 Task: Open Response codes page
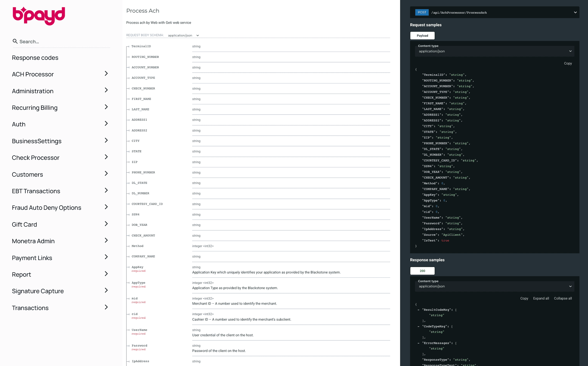pyautogui.click(x=35, y=58)
